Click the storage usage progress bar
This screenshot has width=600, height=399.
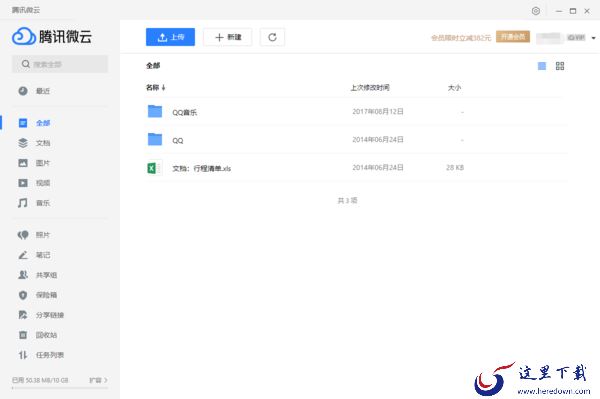click(x=60, y=388)
